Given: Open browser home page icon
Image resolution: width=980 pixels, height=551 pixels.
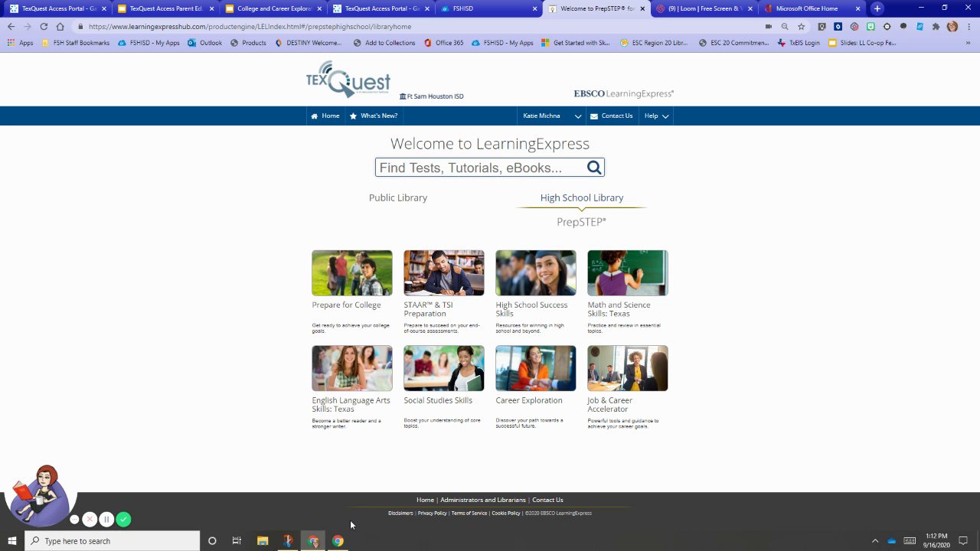Looking at the screenshot, I should (60, 26).
